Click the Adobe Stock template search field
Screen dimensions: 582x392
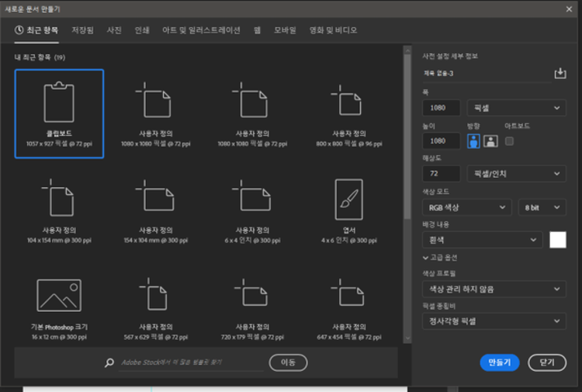[191, 363]
